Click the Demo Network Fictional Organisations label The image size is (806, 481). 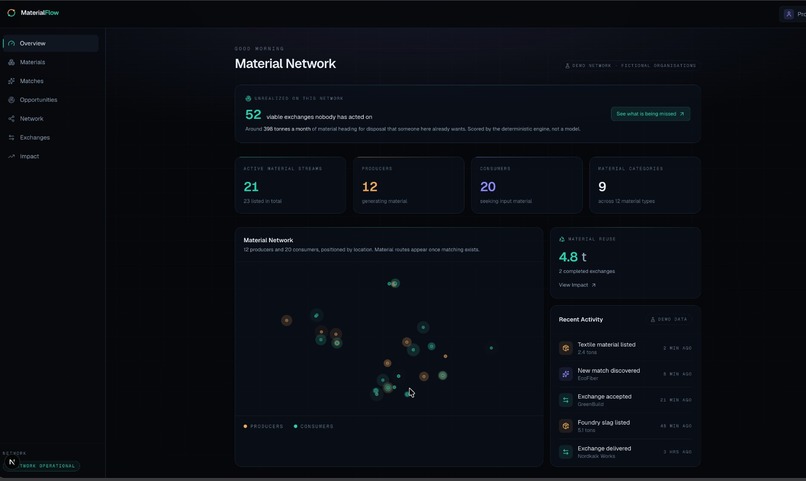630,66
